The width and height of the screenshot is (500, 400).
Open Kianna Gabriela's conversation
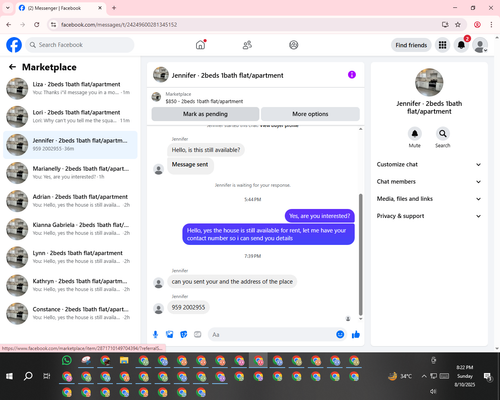click(70, 229)
